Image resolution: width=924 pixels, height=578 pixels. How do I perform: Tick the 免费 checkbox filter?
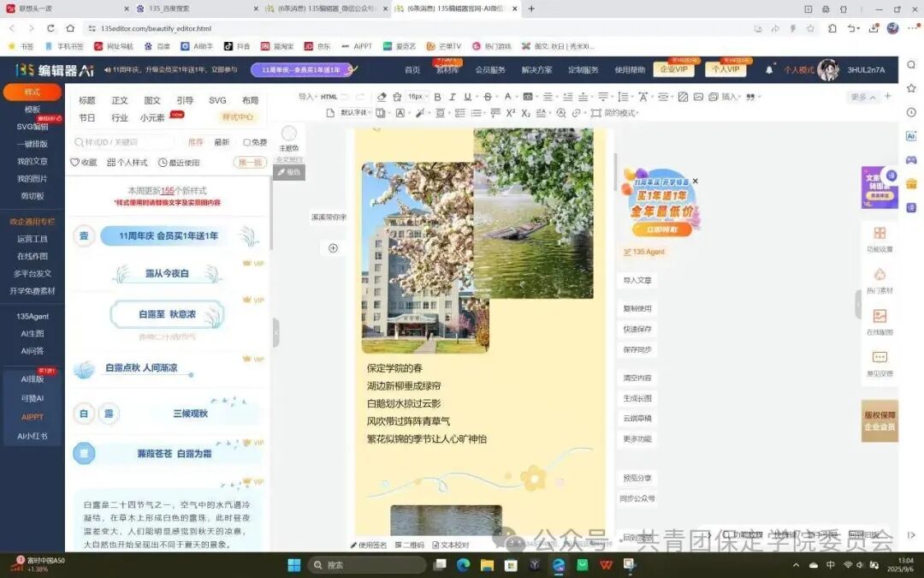coord(247,143)
